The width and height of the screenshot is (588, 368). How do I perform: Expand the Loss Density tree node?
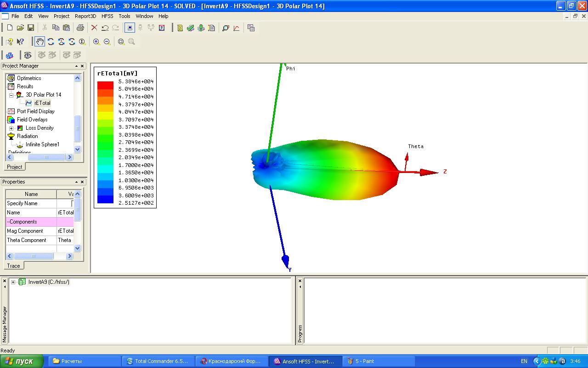point(11,128)
